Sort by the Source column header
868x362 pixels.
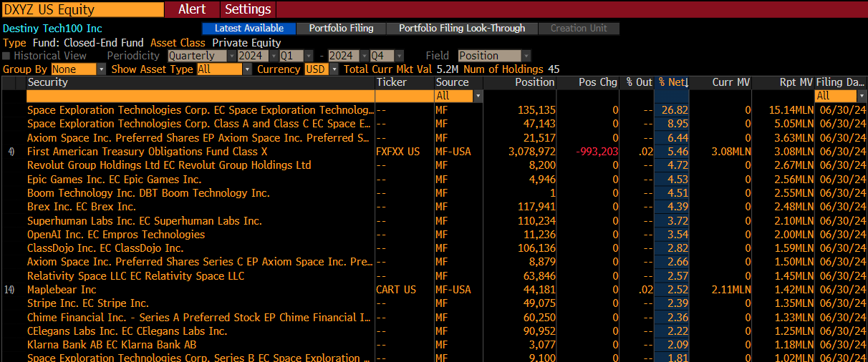tap(458, 82)
